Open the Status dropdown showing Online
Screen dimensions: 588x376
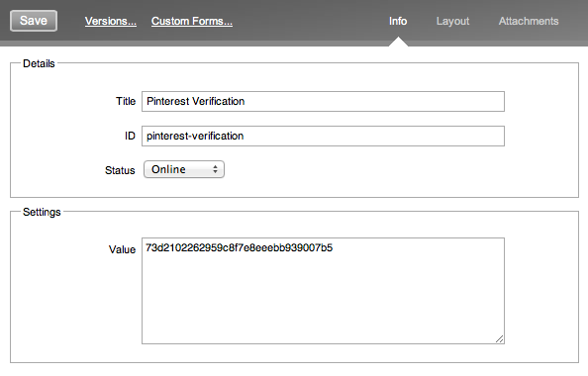[184, 169]
